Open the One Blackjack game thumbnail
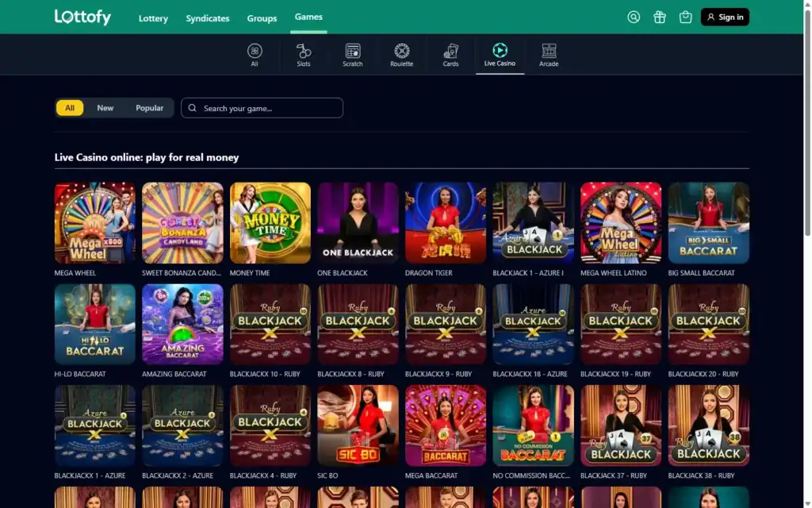812x508 pixels. point(358,223)
